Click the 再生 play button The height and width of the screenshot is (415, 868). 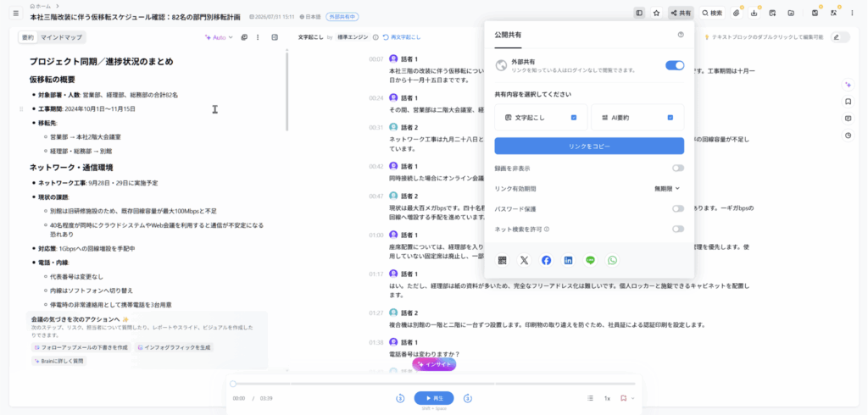point(434,398)
